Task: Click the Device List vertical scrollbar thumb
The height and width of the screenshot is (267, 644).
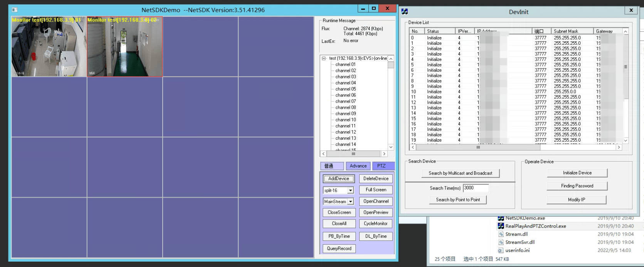Action: (x=626, y=67)
